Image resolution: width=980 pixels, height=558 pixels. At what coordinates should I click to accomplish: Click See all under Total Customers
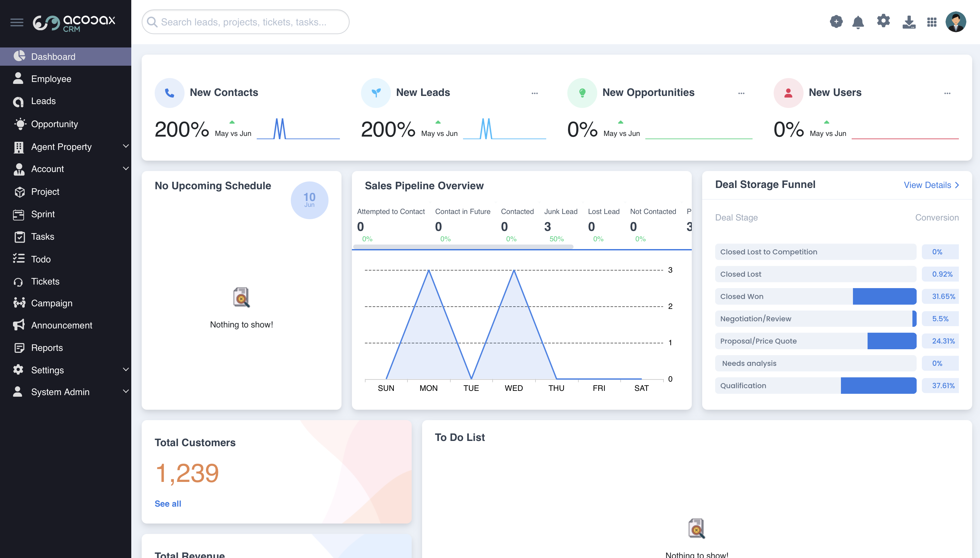(x=168, y=504)
